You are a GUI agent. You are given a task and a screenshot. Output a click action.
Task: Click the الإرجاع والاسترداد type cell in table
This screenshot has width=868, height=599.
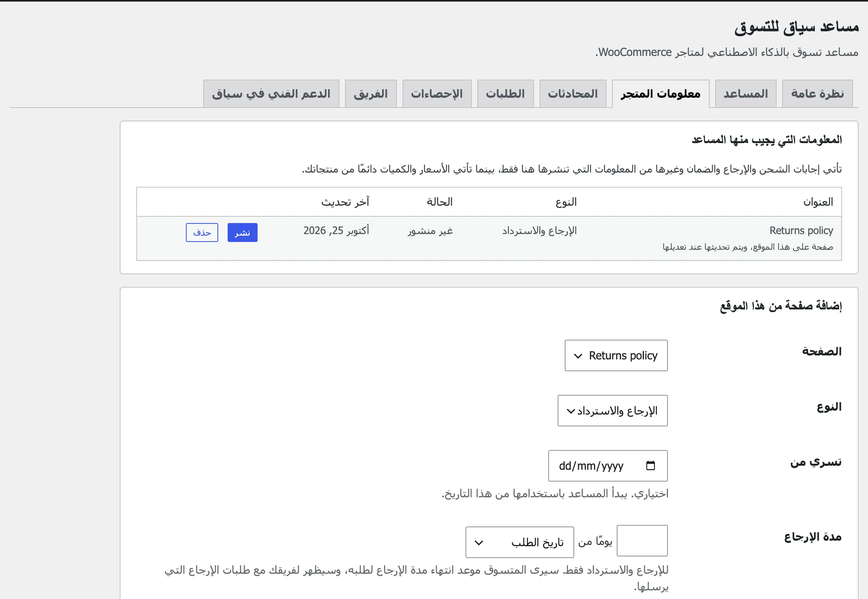[539, 231]
